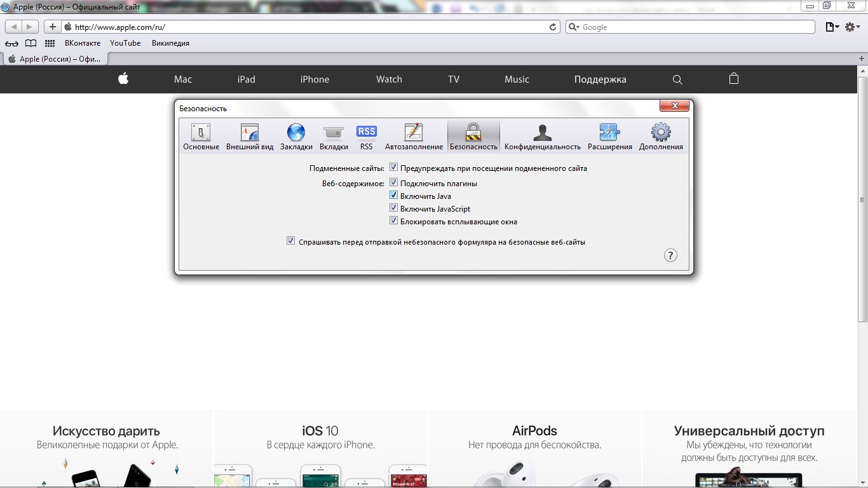This screenshot has height=488, width=868.
Task: Go back with the browser back arrow
Action: [x=14, y=27]
